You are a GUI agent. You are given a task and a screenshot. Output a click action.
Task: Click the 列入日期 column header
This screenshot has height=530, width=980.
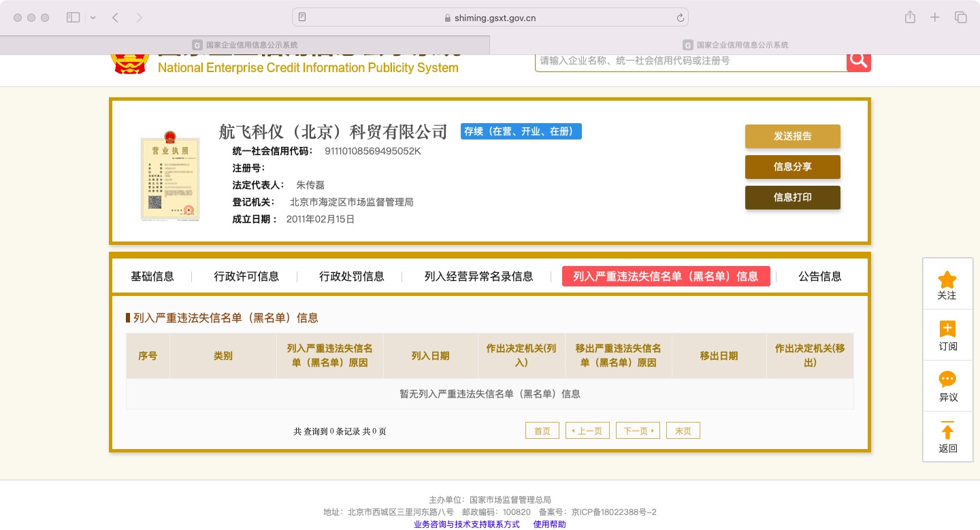coord(431,356)
